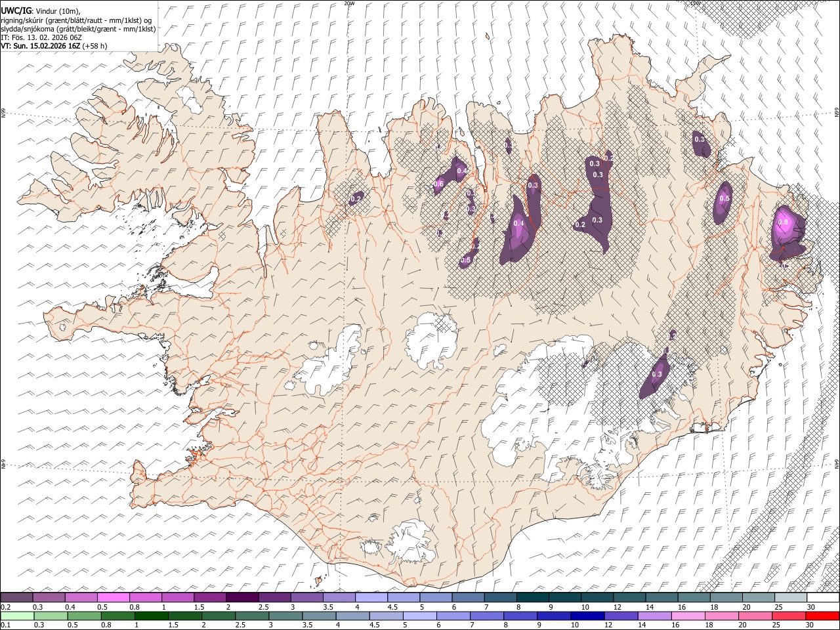Image resolution: width=840 pixels, height=630 pixels.
Task: Pick the top-row legend swatch between 4 and 4.5
Action: 371,597
